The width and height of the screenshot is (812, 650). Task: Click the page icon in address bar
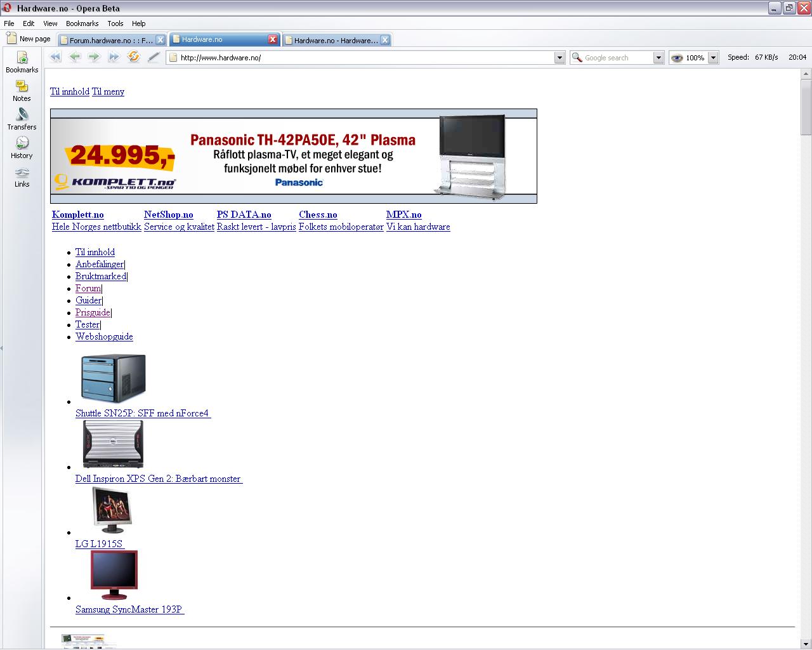[173, 58]
